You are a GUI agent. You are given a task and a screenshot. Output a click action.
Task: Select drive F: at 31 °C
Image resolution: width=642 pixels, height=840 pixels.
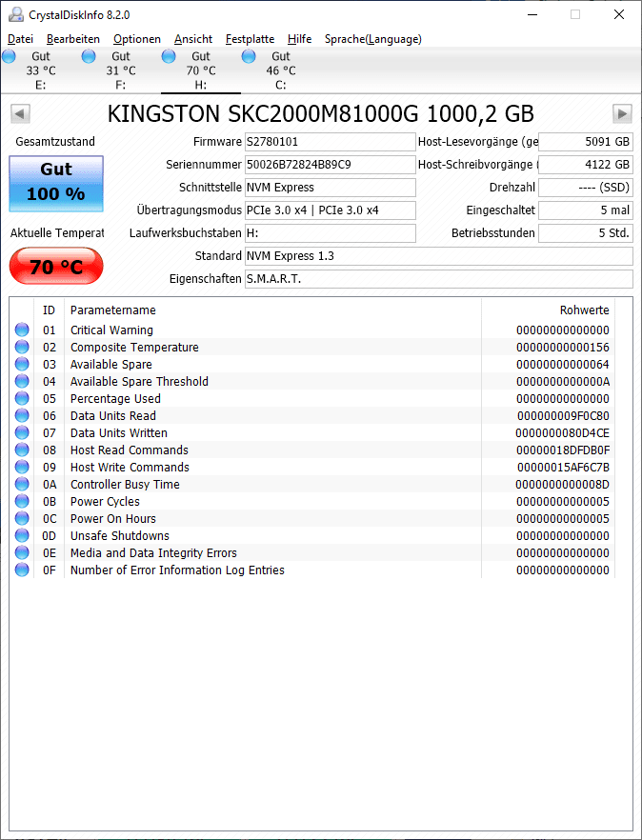[x=121, y=70]
